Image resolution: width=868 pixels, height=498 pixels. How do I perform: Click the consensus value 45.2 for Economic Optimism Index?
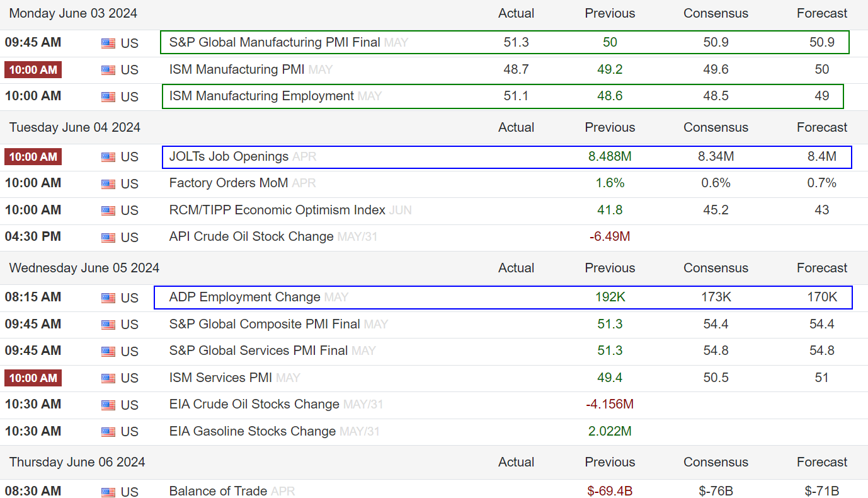pyautogui.click(x=716, y=210)
